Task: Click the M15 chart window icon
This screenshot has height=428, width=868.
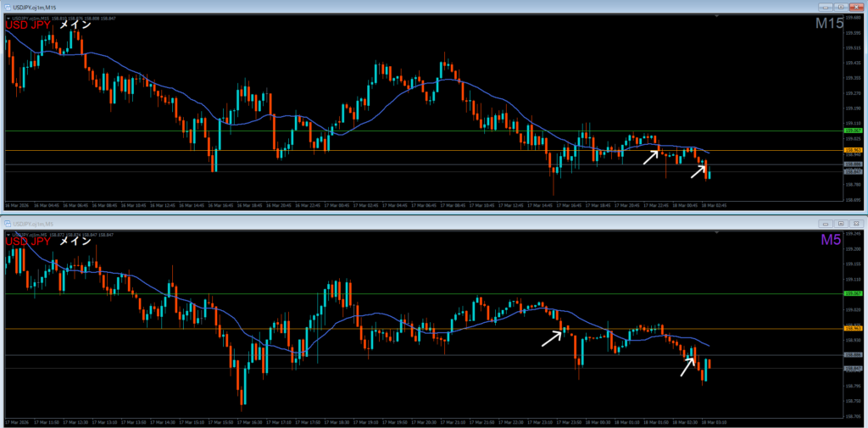Action: click(8, 7)
